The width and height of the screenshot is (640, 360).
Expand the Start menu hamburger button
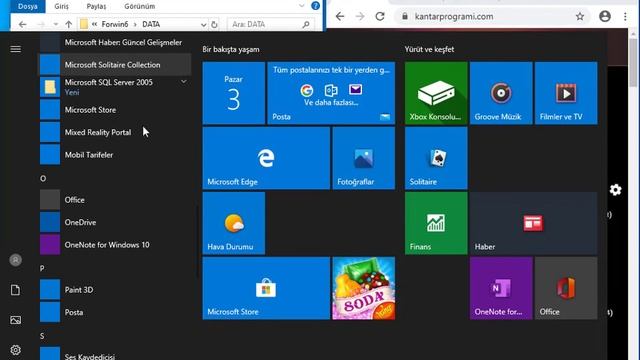pyautogui.click(x=16, y=49)
